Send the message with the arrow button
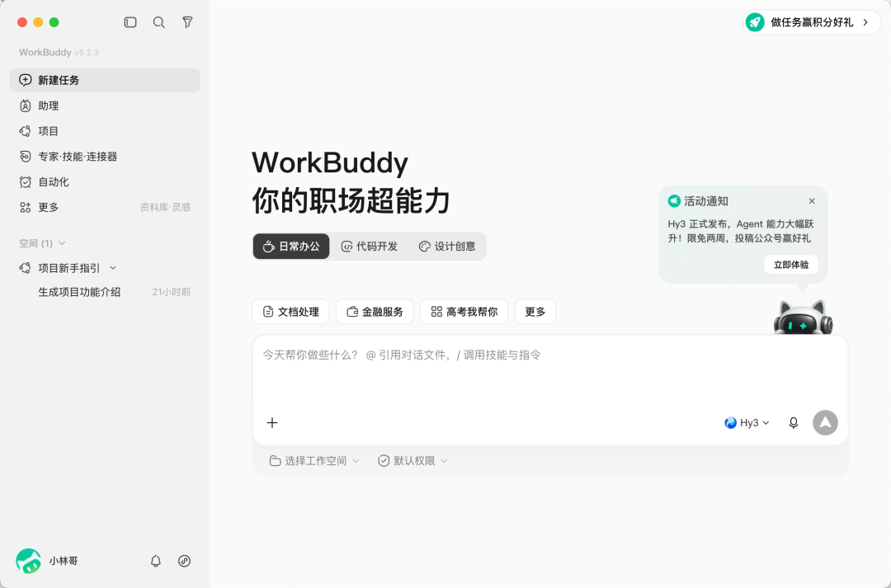The height and width of the screenshot is (588, 891). click(825, 423)
